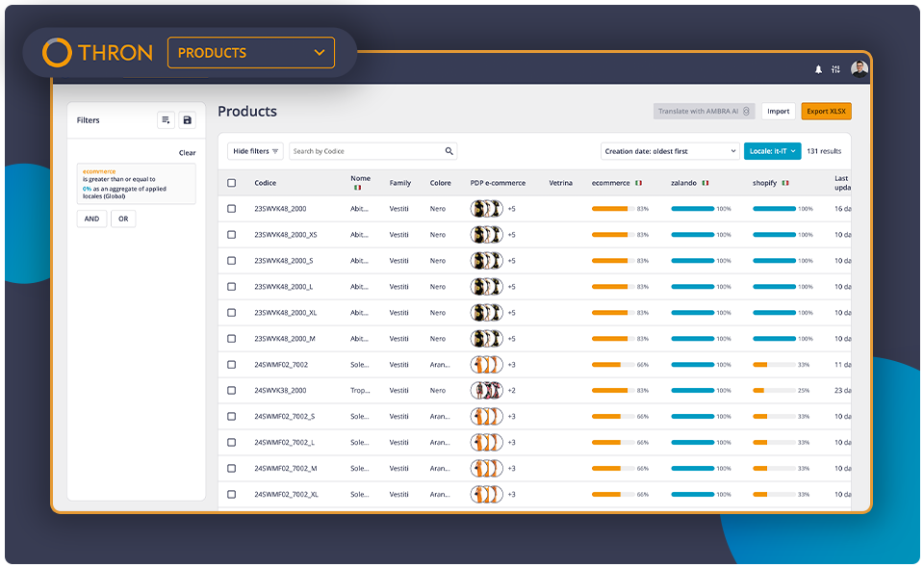Click the +2 images count for 24SWVK38_2000
This screenshot has width=924, height=568.
pos(511,391)
